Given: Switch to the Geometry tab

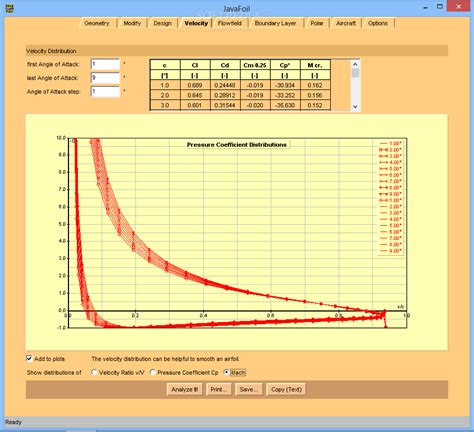Looking at the screenshot, I should click(x=97, y=23).
